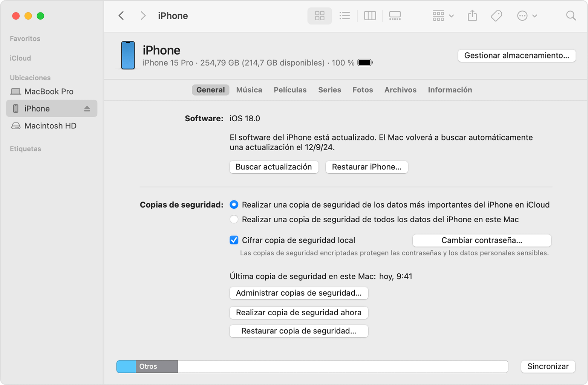Click the Share icon in toolbar
Image resolution: width=588 pixels, height=385 pixels.
(x=472, y=16)
